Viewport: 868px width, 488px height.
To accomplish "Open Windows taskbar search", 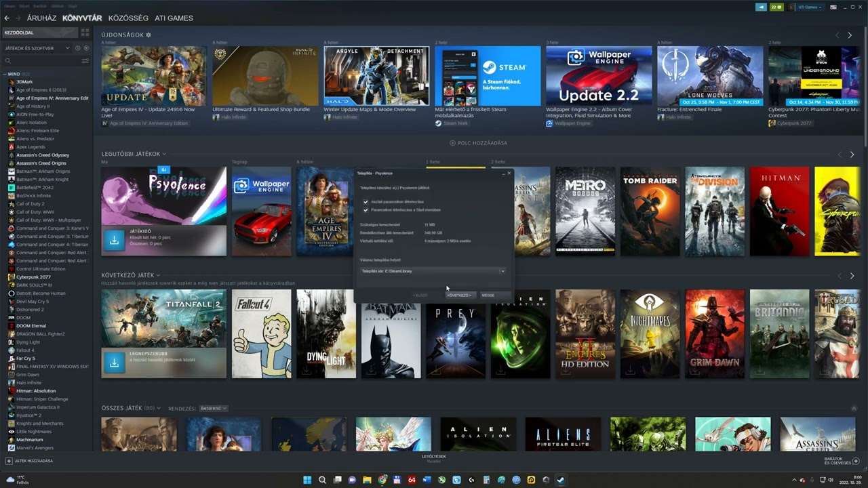I will tap(322, 480).
